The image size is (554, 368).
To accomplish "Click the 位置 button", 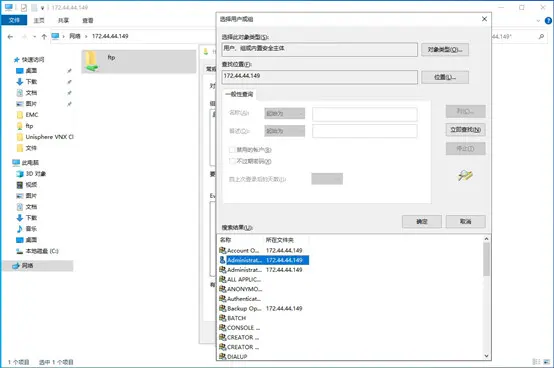I will point(445,77).
